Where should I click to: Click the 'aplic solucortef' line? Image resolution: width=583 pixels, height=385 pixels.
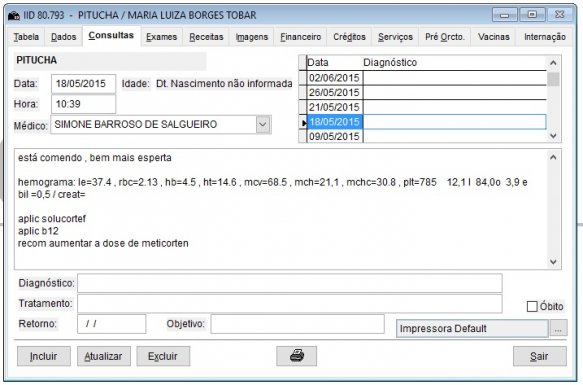point(52,219)
